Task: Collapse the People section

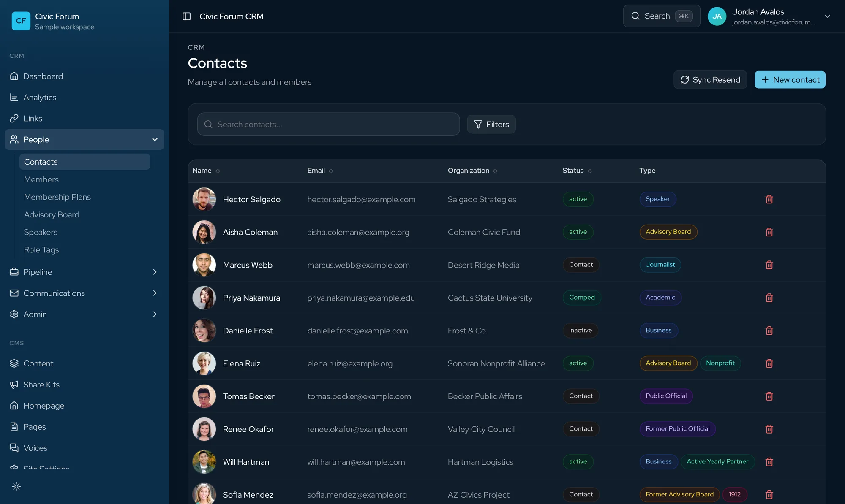Action: point(84,139)
